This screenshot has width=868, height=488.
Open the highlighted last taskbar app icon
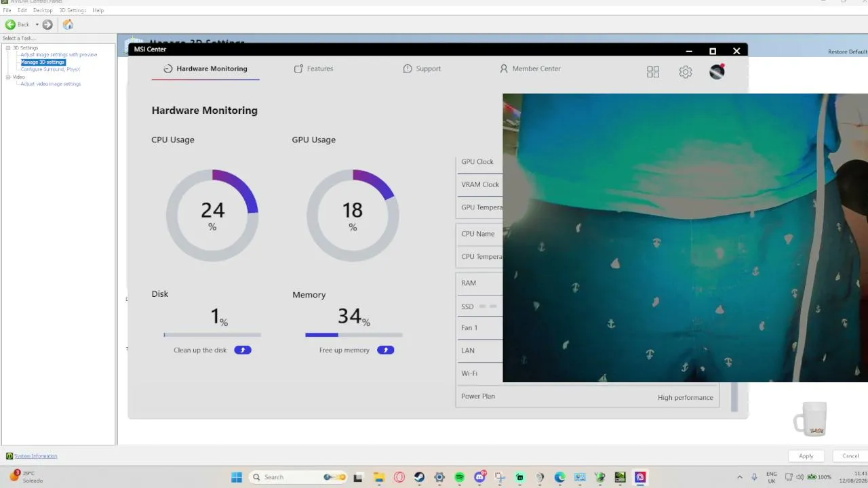pos(640,477)
